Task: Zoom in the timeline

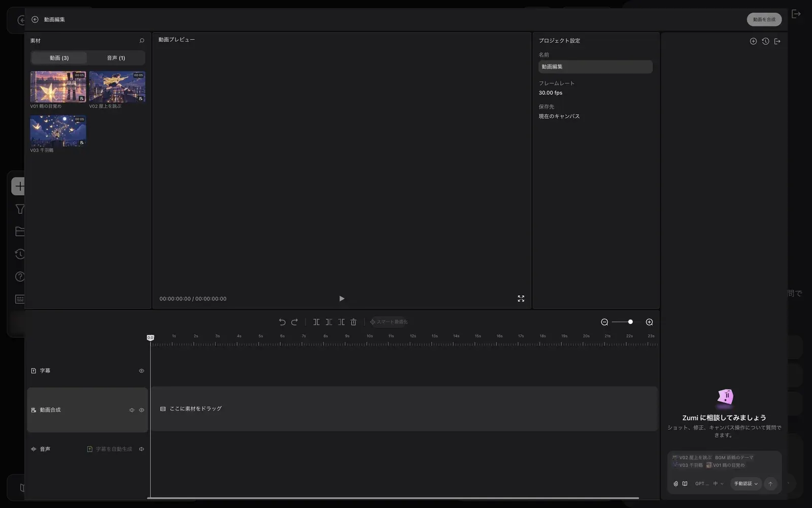Action: [x=649, y=322]
